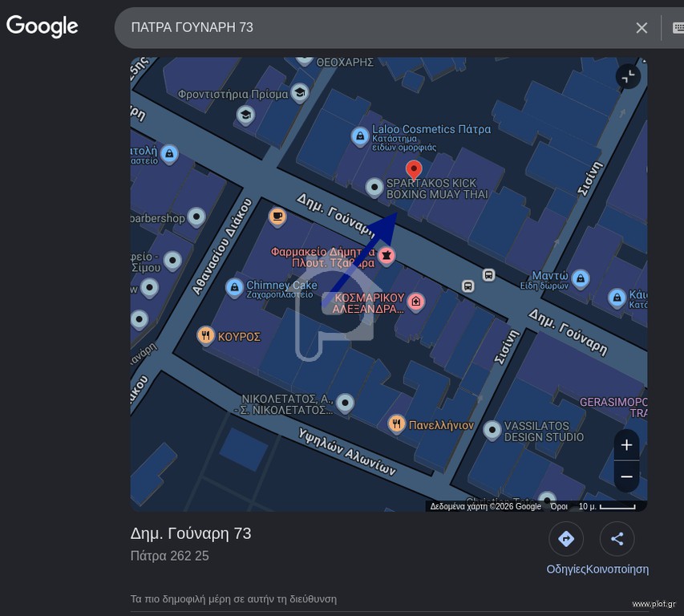Zoom in on the map
684x616 pixels.
pyautogui.click(x=626, y=445)
